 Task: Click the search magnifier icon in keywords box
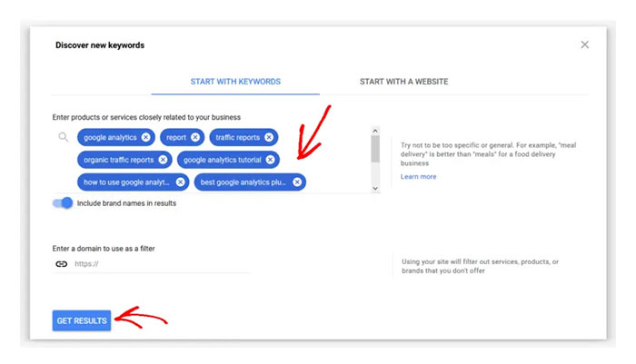(x=63, y=138)
